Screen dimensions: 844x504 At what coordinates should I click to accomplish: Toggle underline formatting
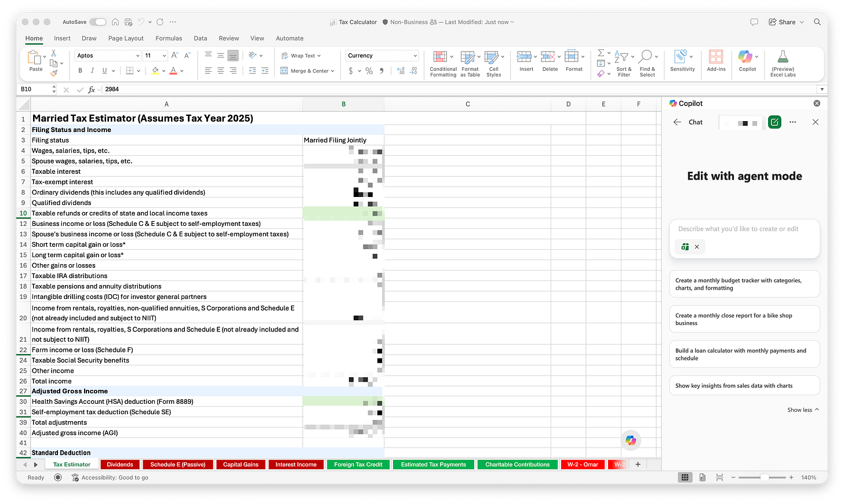pos(104,71)
